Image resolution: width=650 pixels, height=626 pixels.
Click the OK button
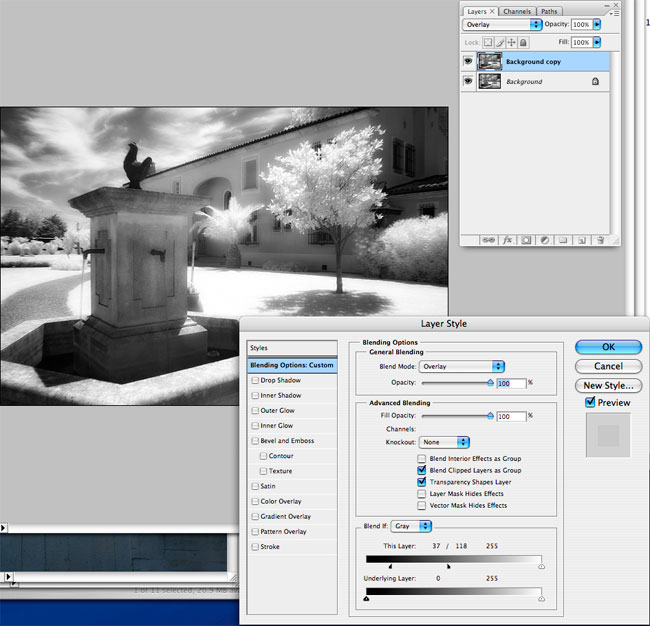coord(608,347)
